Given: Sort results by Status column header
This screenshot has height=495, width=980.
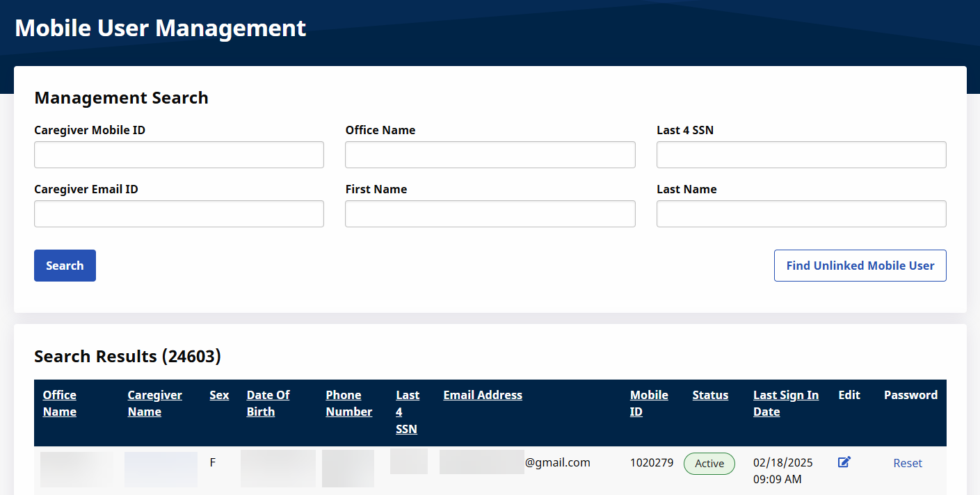Looking at the screenshot, I should coord(710,395).
